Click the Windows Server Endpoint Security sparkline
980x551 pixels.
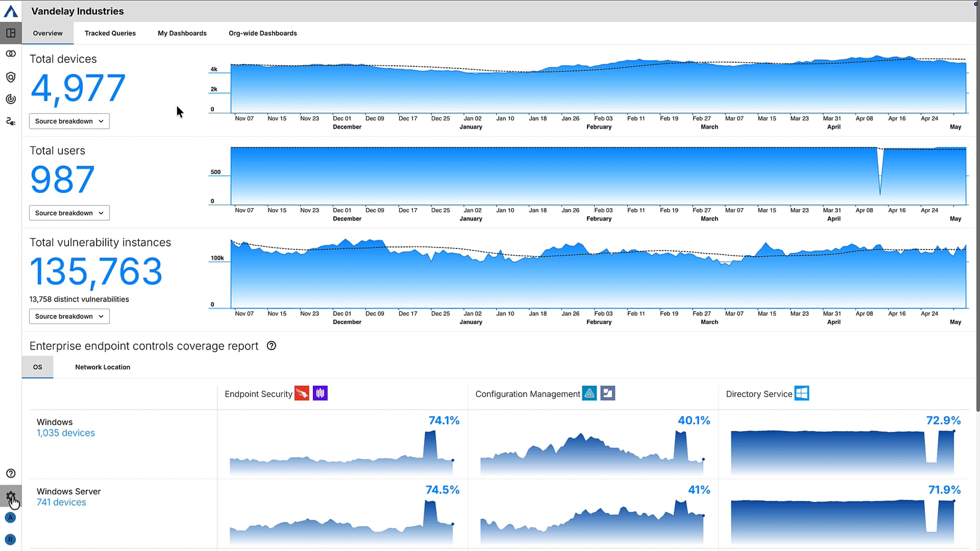(341, 522)
